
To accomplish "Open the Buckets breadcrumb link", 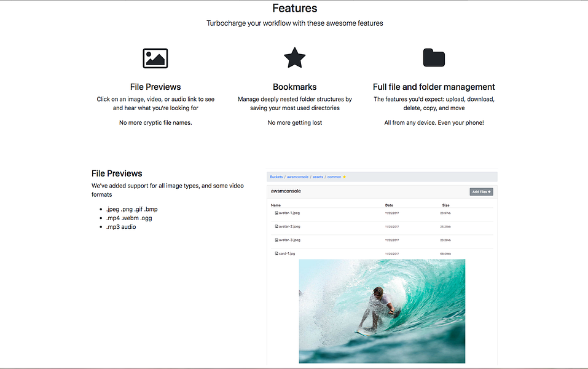I will [276, 177].
